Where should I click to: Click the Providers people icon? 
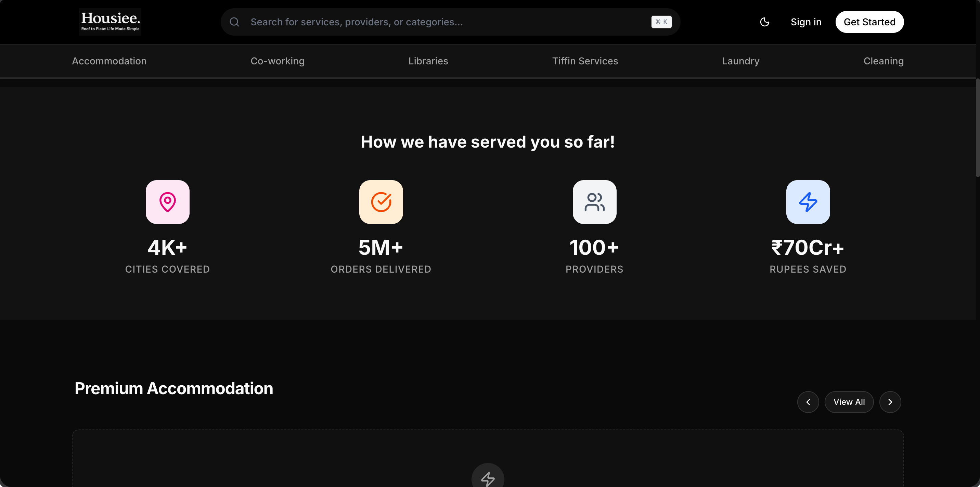coord(594,202)
